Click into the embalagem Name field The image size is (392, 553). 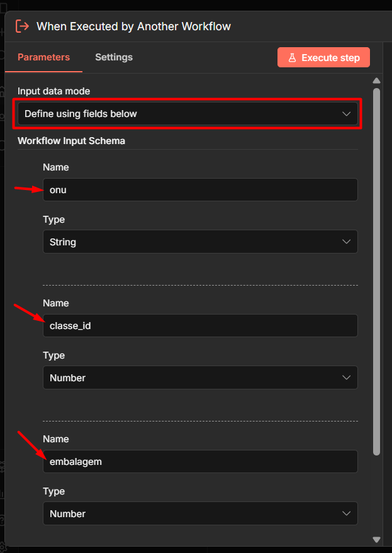[199, 461]
